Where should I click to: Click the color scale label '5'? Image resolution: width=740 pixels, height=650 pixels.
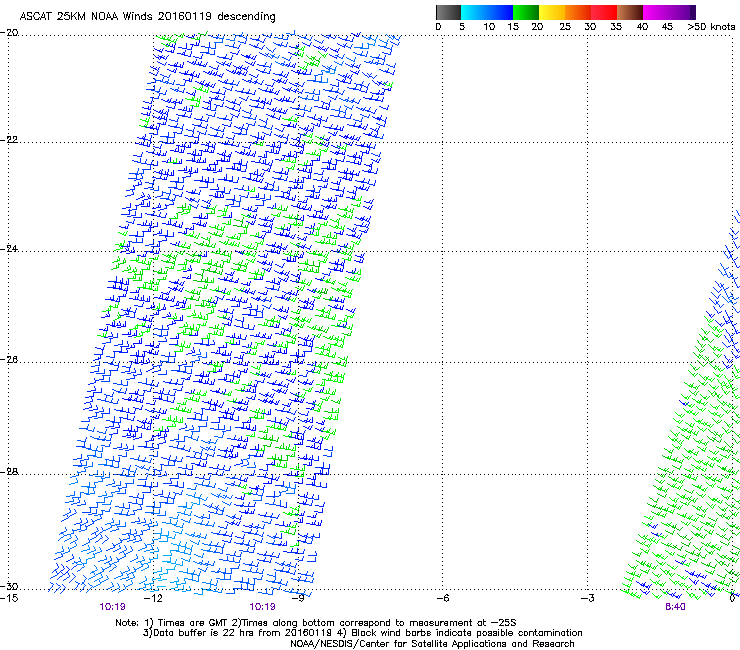click(x=462, y=27)
